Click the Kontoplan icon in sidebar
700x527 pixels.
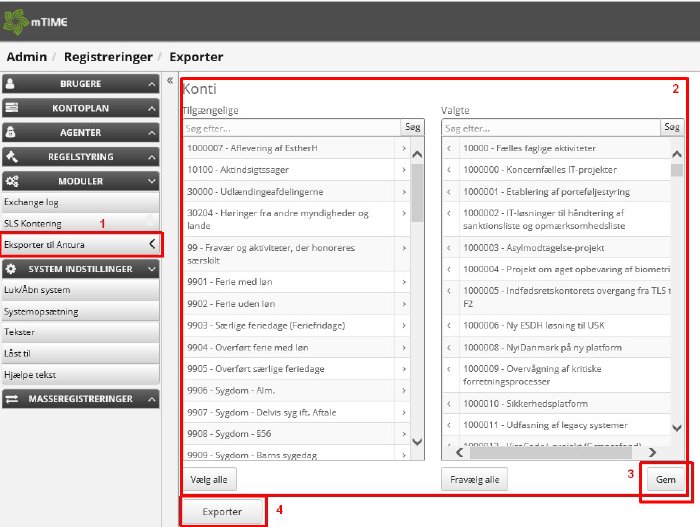click(12, 108)
